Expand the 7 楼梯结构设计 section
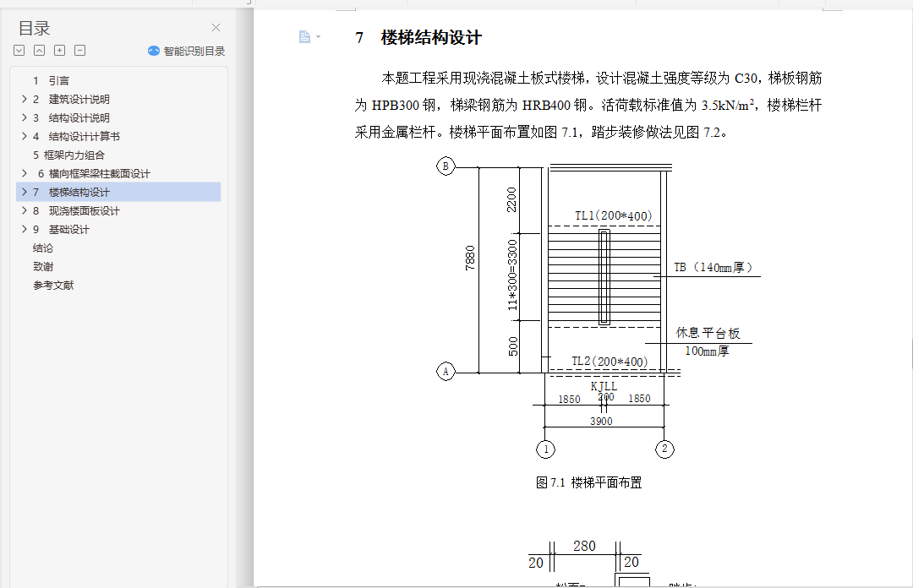The image size is (913, 588). tap(25, 192)
